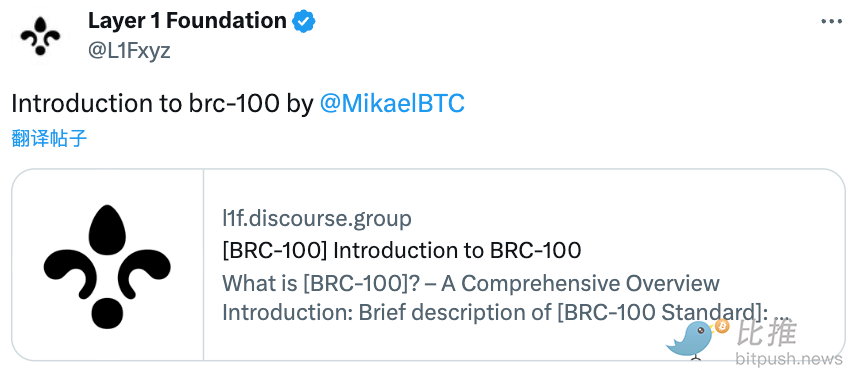The height and width of the screenshot is (386, 863).
Task: Open the three-dot more options menu
Action: coord(831,21)
